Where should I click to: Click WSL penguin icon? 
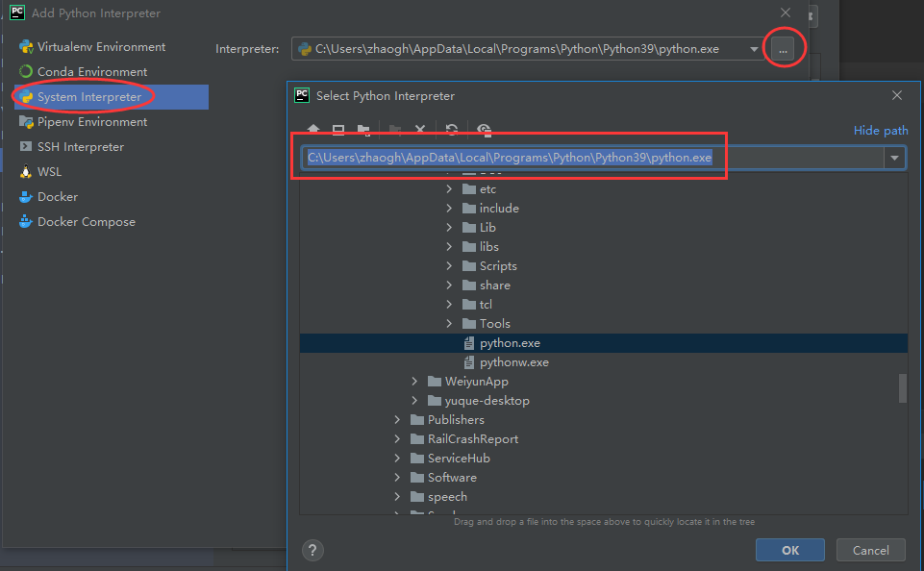point(26,172)
